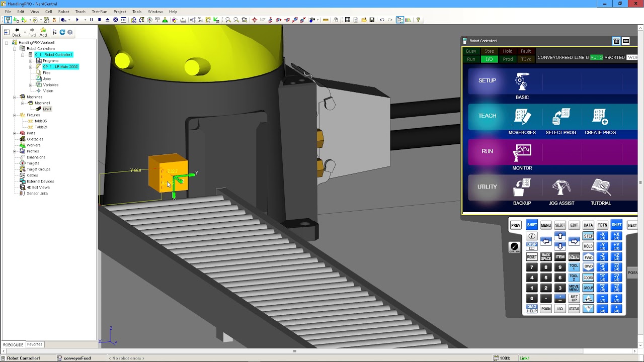Open SELECT PROG. on the pendant
Viewport: 644px width, 362px height.
tap(561, 117)
